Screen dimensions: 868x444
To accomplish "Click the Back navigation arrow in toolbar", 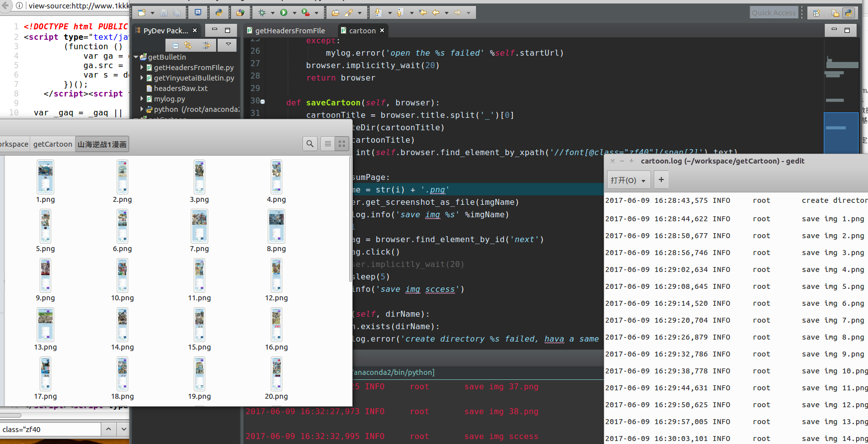I will click(436, 12).
